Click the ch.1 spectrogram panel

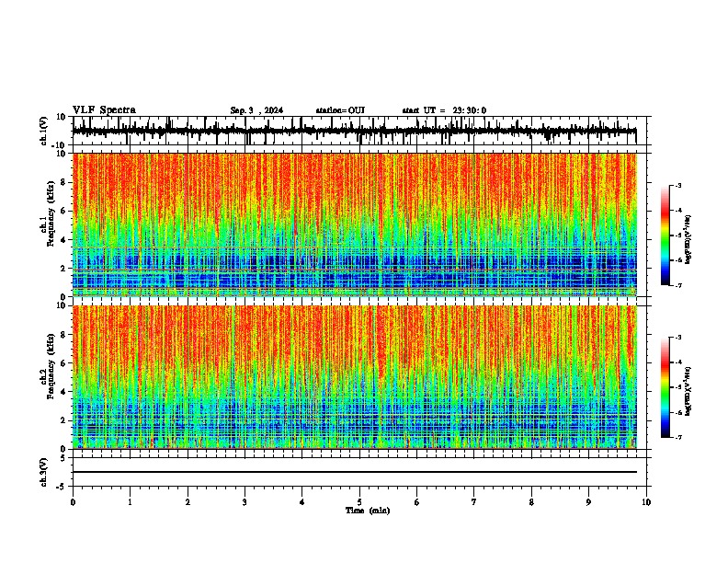click(355, 224)
